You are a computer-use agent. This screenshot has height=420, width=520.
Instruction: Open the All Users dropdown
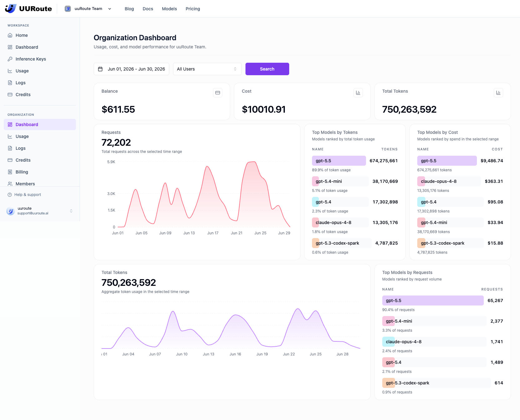coord(207,69)
